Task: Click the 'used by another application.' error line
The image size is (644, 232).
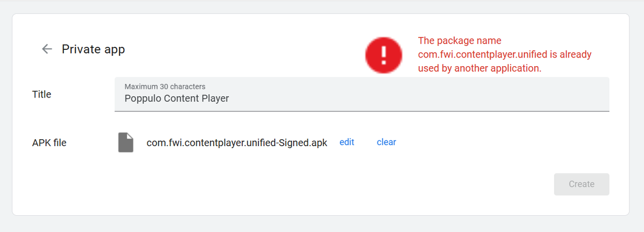Action: [480, 68]
